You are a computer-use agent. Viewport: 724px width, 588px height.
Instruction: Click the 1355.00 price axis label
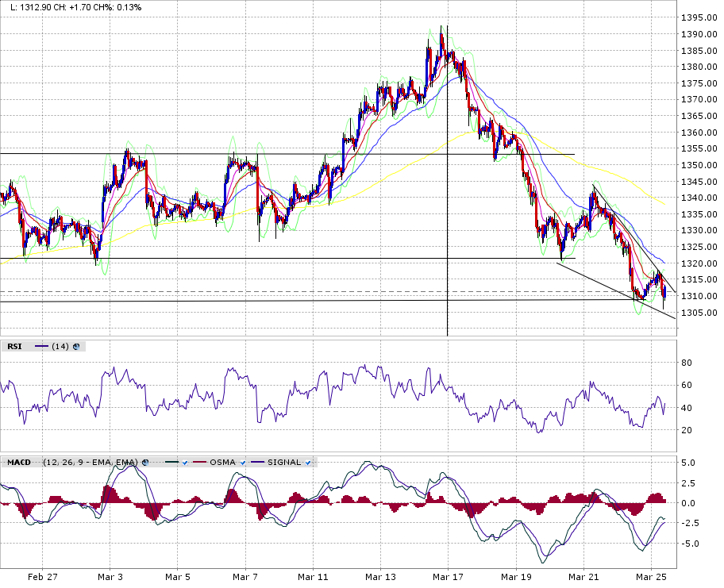click(699, 148)
